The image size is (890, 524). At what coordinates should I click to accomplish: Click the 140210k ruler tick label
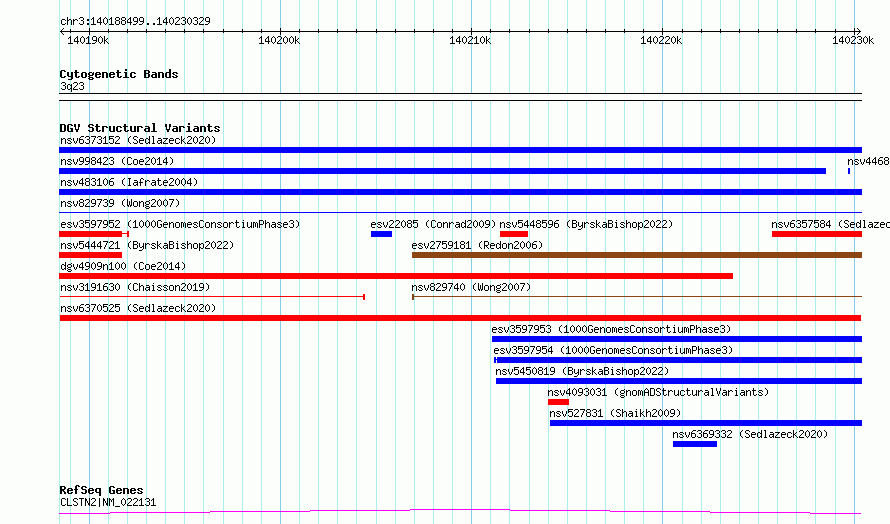point(470,40)
